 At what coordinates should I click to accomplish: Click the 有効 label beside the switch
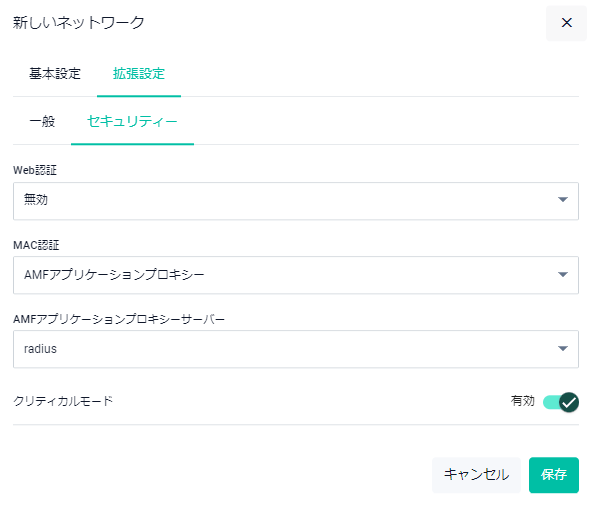pyautogui.click(x=523, y=401)
